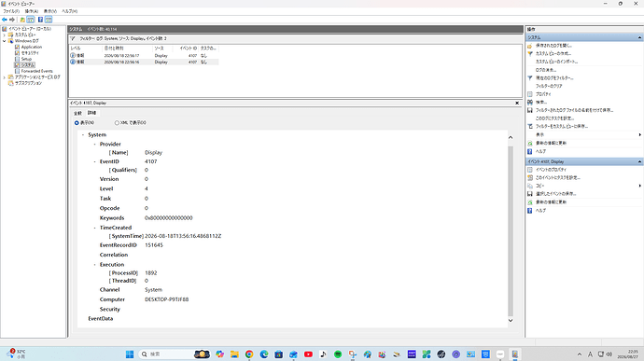Click the ヘルプ icon under システム actions

(530, 151)
